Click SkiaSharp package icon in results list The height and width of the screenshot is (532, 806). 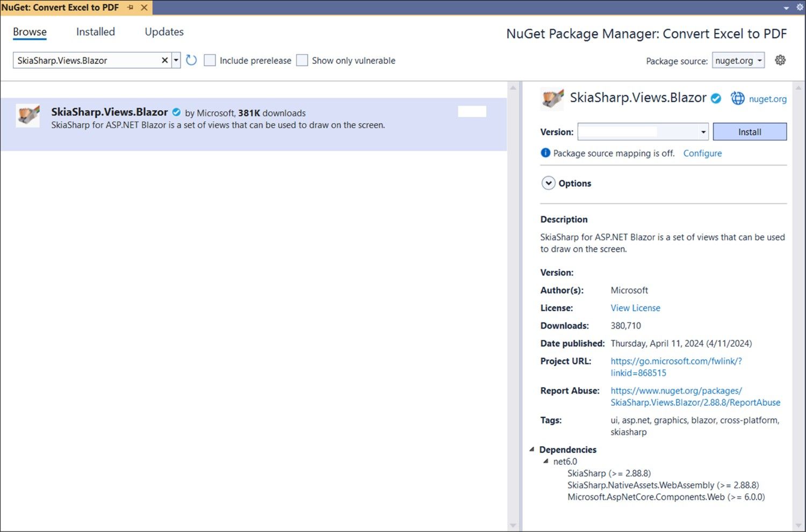click(28, 115)
